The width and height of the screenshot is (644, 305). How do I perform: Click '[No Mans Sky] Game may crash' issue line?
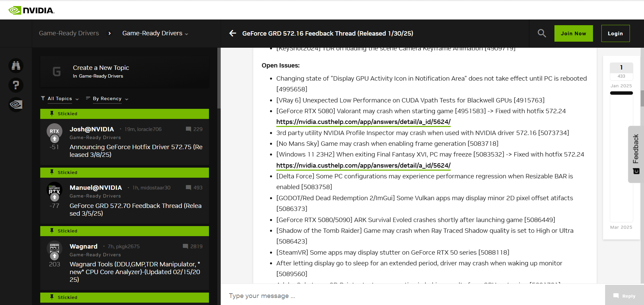pyautogui.click(x=387, y=144)
